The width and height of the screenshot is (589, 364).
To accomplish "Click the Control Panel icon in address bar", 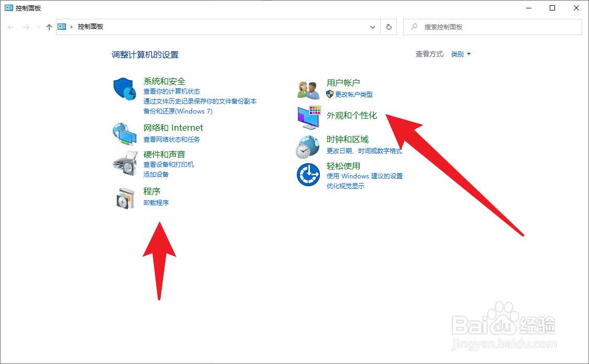I will 62,27.
